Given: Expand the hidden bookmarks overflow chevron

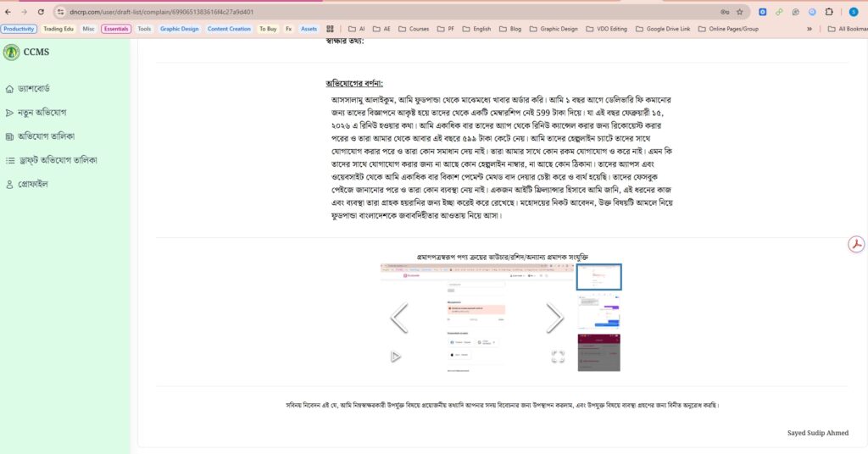Looking at the screenshot, I should coord(809,29).
